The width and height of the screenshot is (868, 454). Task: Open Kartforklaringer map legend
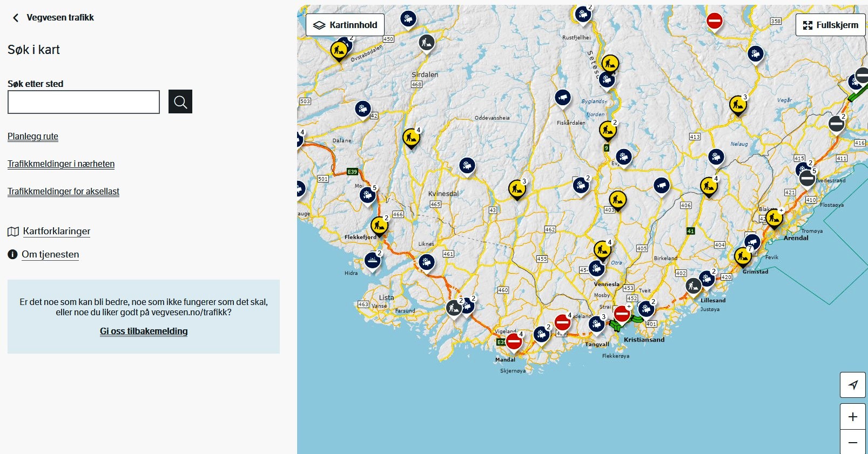(56, 231)
